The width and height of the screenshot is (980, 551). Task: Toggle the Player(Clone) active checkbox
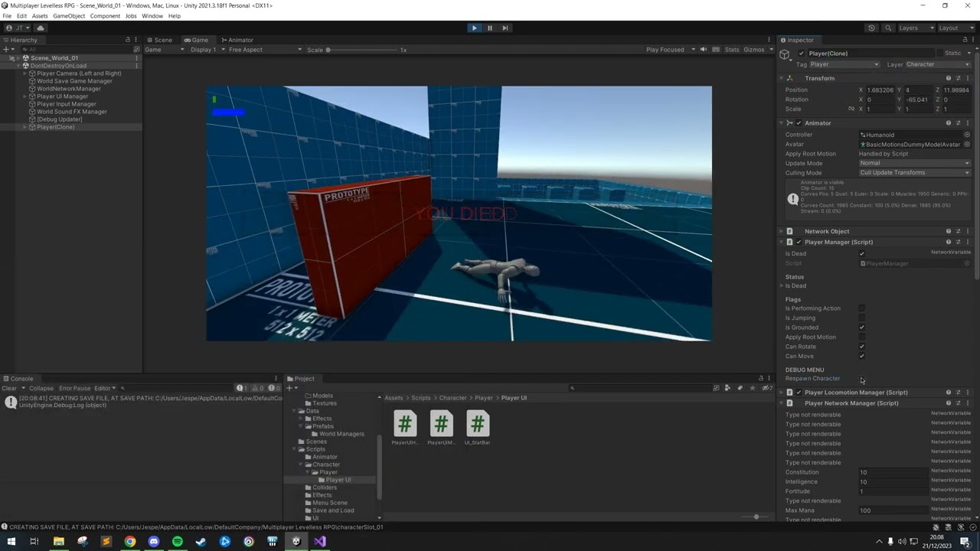801,54
